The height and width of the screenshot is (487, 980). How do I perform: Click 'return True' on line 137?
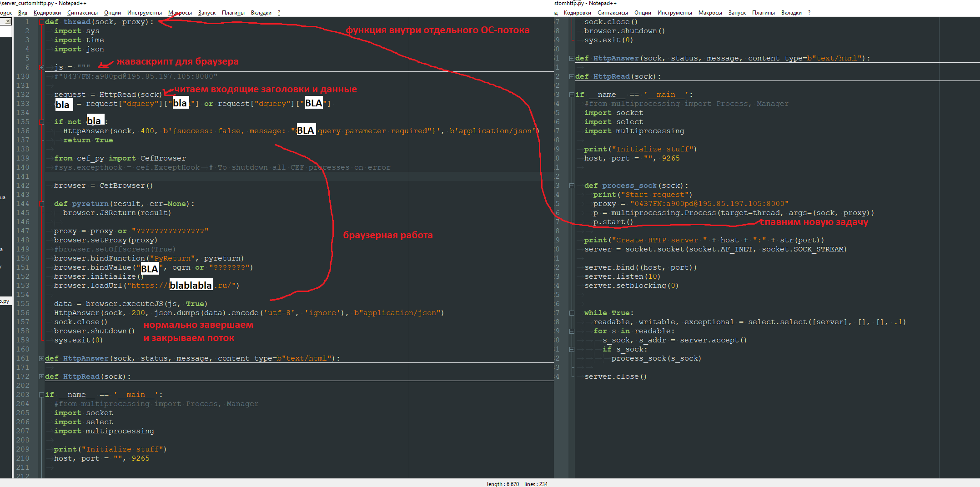[x=88, y=140]
